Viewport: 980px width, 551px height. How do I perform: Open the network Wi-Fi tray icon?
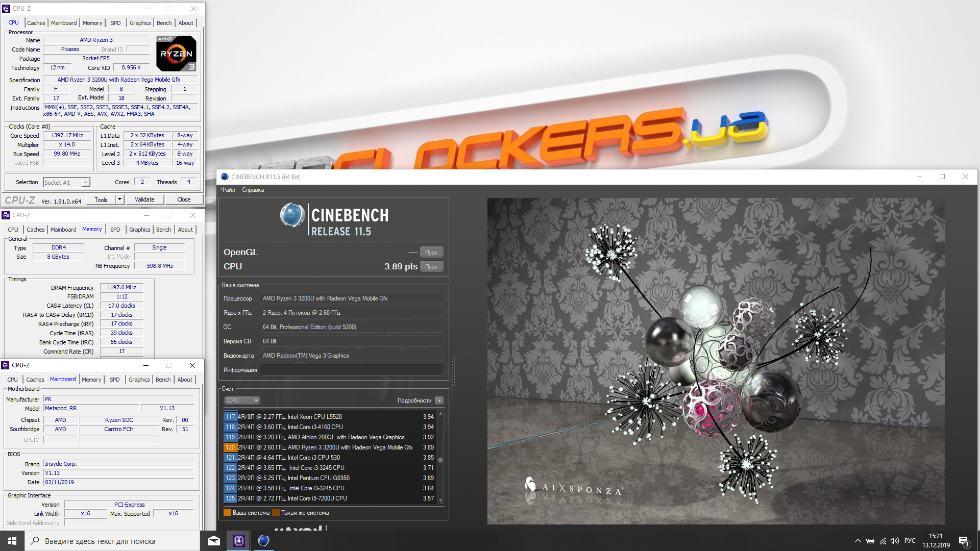(x=883, y=541)
